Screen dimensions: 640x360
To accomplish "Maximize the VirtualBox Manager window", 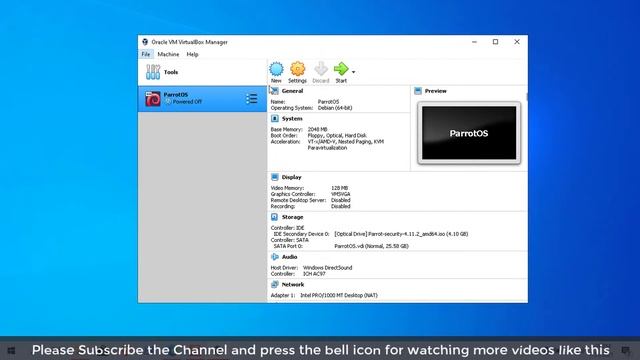I will (x=496, y=42).
